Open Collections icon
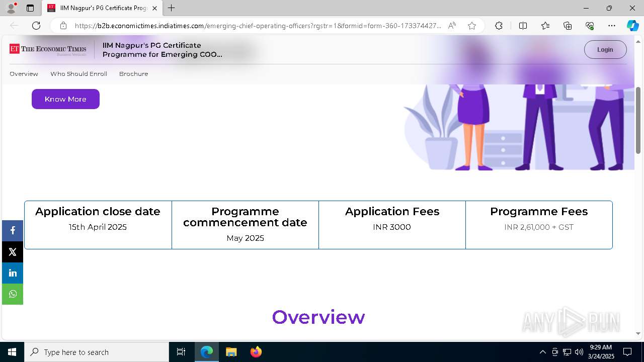 tap(568, 26)
